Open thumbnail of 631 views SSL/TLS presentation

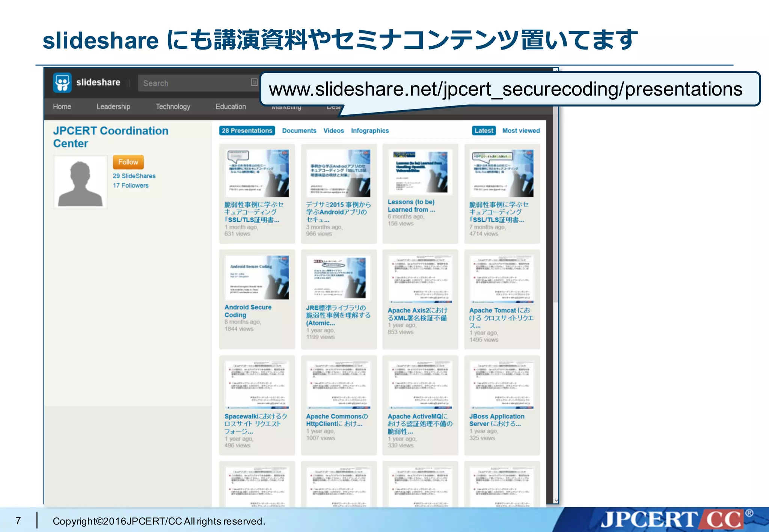257,173
